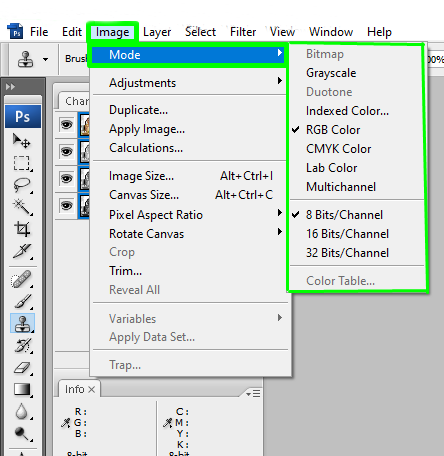
Task: Click the Ps logo atop the toolbox
Action: click(x=23, y=116)
